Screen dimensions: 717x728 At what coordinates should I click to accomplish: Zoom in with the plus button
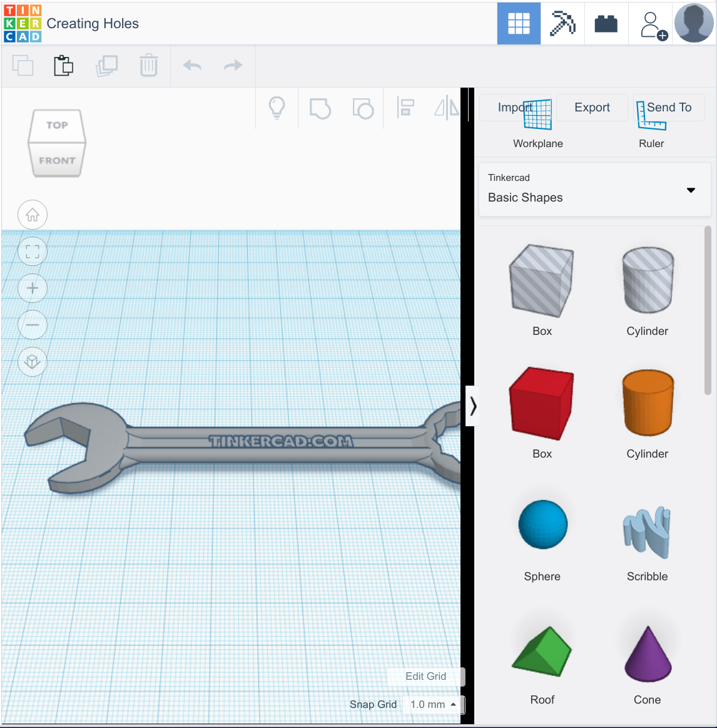tap(33, 289)
